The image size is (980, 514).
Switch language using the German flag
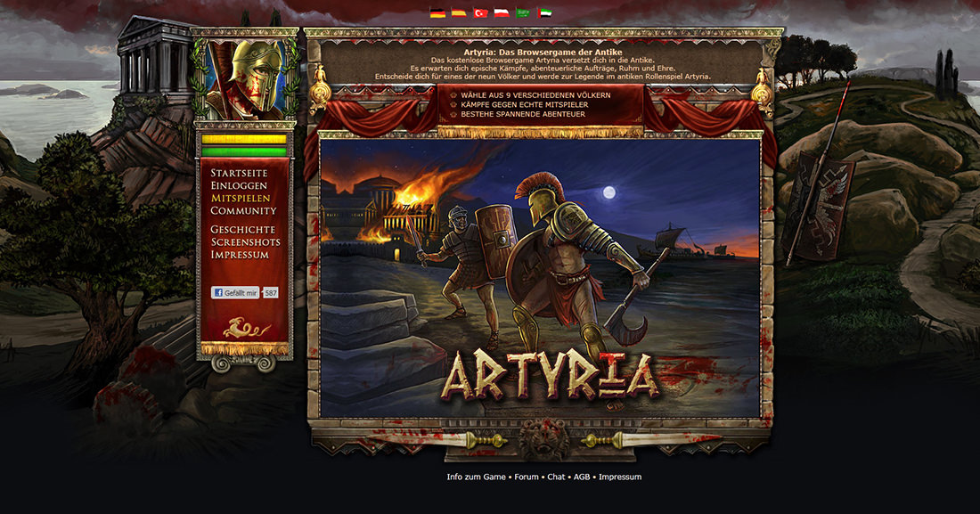pyautogui.click(x=437, y=12)
